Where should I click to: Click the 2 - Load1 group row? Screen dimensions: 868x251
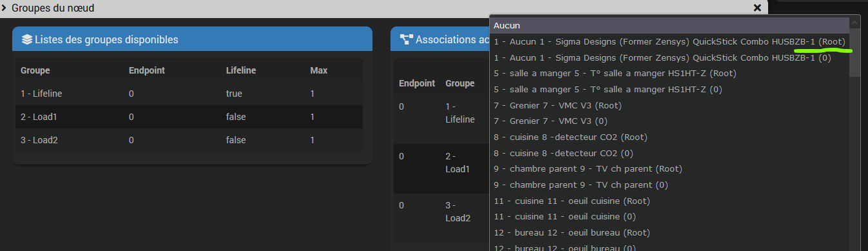[x=189, y=117]
